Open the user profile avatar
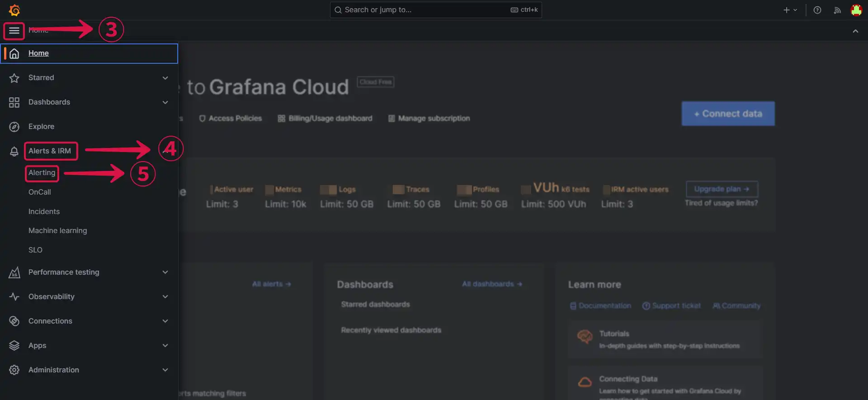Viewport: 868px width, 400px height. pyautogui.click(x=856, y=10)
